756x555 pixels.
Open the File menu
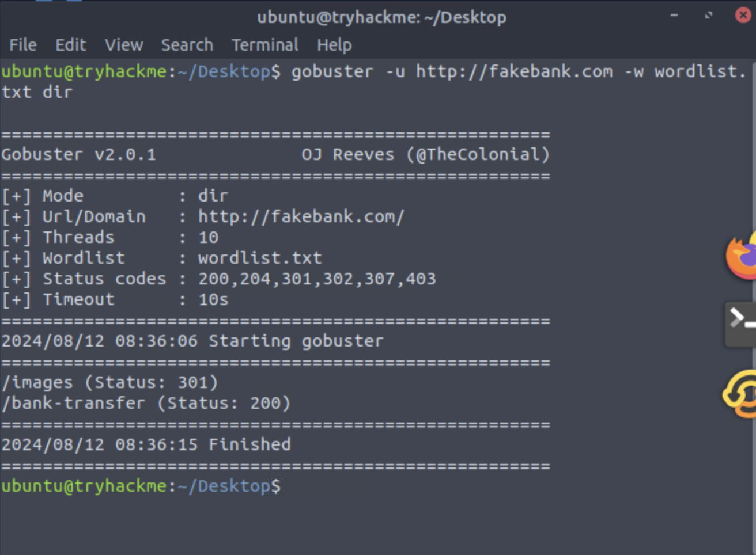(x=22, y=45)
